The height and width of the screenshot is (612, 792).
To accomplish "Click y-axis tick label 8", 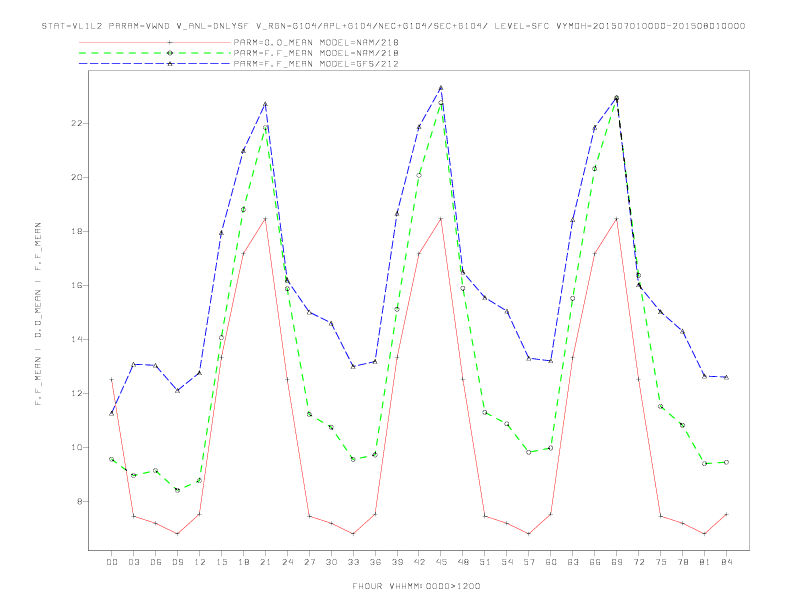I will click(79, 502).
